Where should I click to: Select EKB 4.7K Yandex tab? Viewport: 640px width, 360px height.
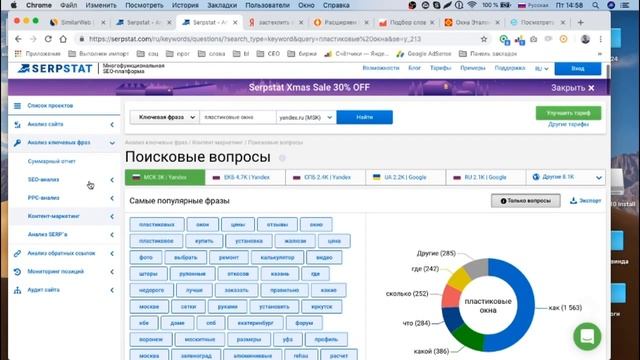click(245, 177)
